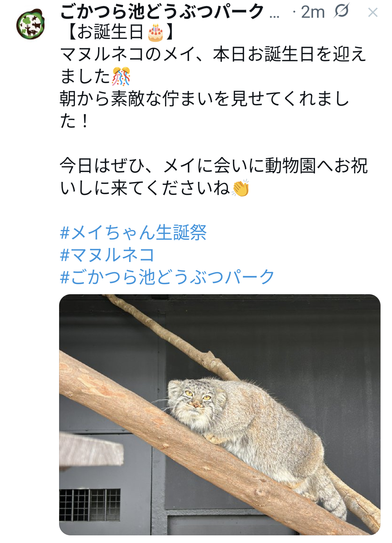Click the line 朝から素敵な佇まいを見せてくれまし
Screen dimensions: 392x543
(x=204, y=99)
